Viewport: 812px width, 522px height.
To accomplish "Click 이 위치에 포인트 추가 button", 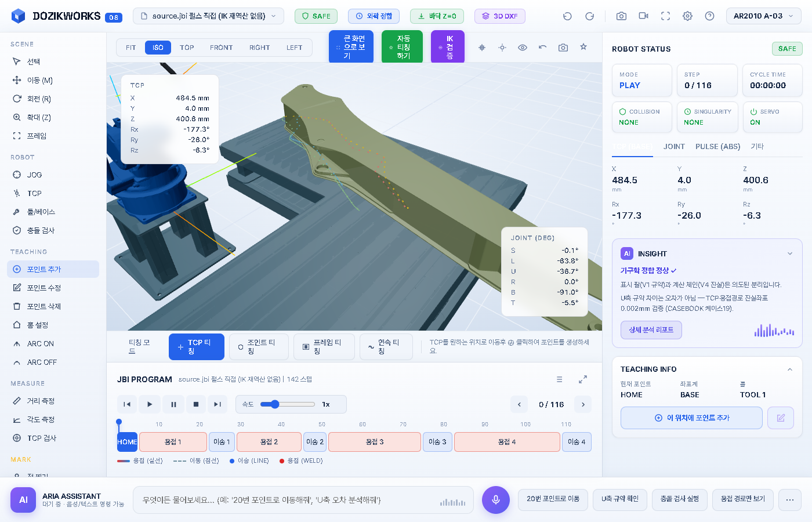I will point(691,418).
